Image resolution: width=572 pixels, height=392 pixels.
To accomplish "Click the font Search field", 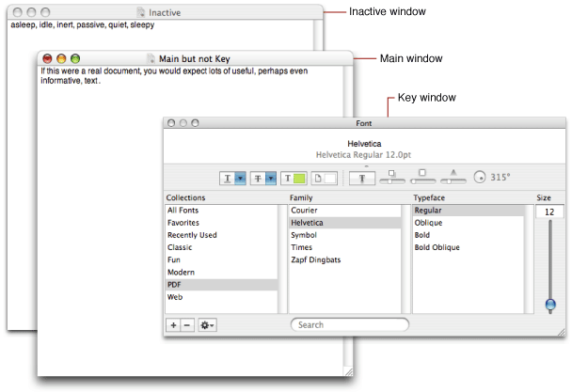I will (x=350, y=324).
